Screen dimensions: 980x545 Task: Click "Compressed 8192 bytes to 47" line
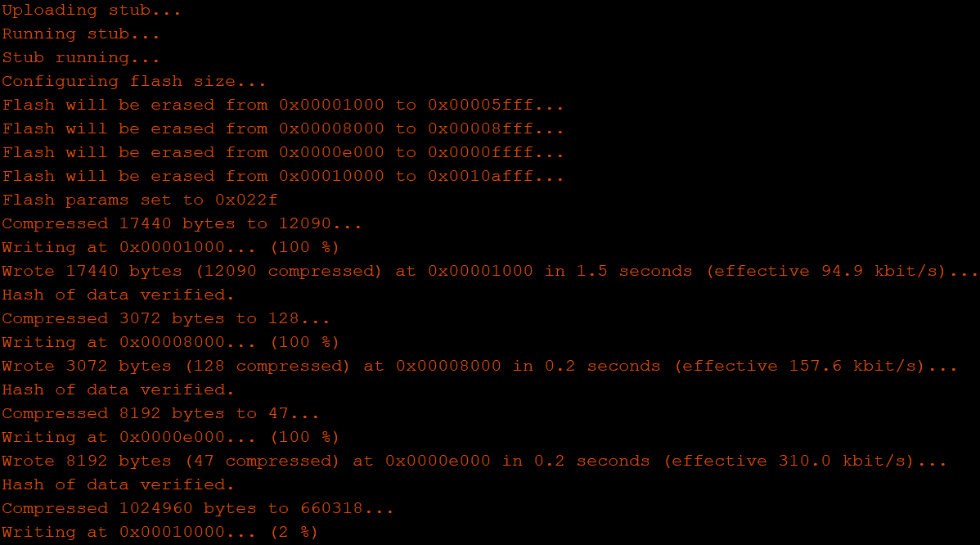160,414
